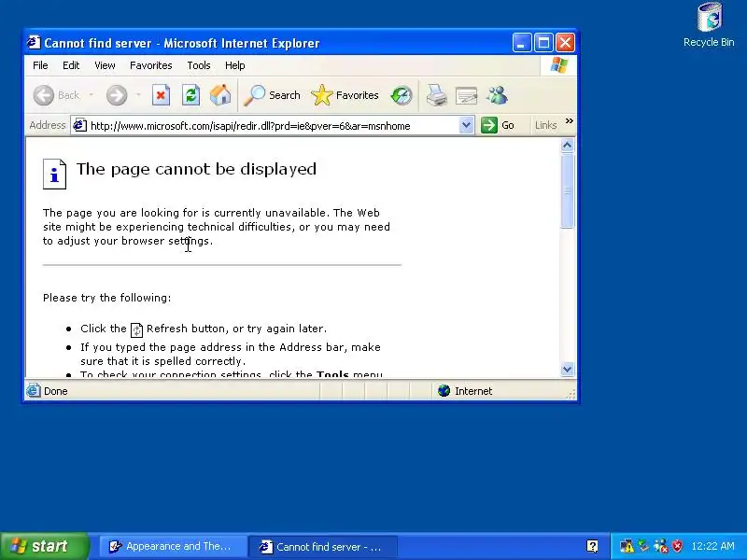The width and height of the screenshot is (747, 560).
Task: Open the Favorites pane star button
Action: pos(345,95)
